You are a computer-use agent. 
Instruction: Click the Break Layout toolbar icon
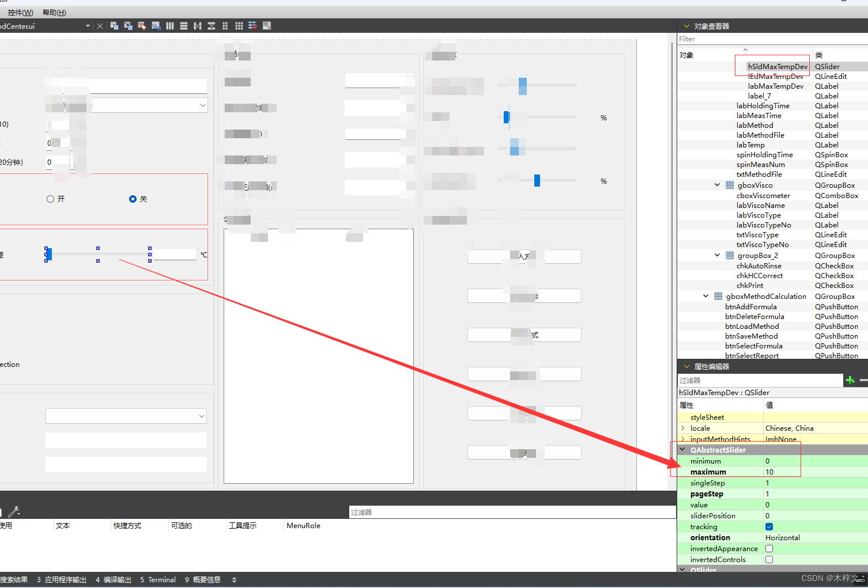(252, 26)
